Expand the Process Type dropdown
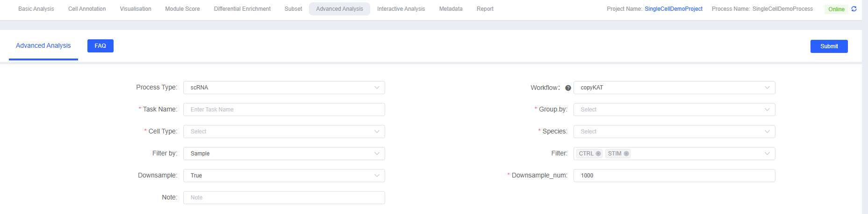 pyautogui.click(x=284, y=88)
